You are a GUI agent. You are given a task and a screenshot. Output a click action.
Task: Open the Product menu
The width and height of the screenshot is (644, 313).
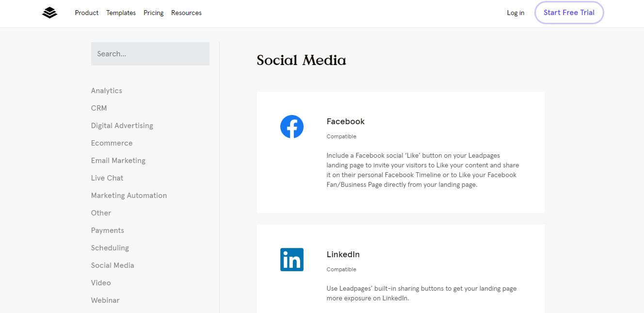(x=87, y=13)
